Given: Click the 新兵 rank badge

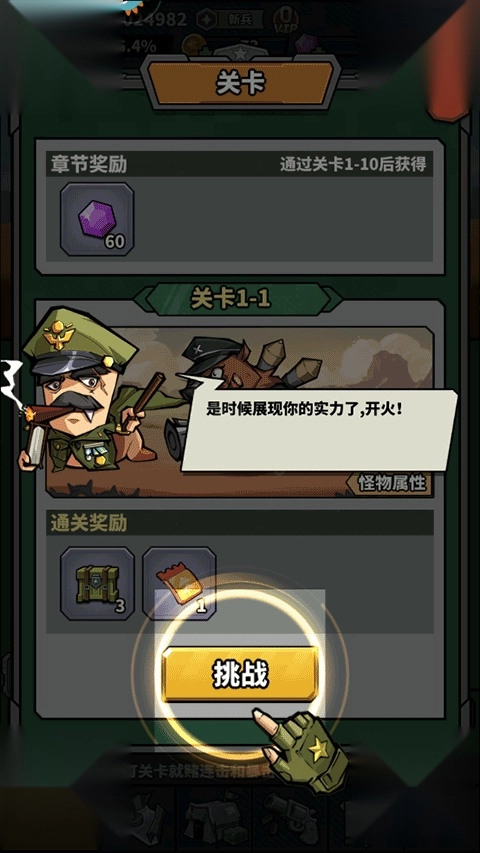Looking at the screenshot, I should tap(230, 20).
